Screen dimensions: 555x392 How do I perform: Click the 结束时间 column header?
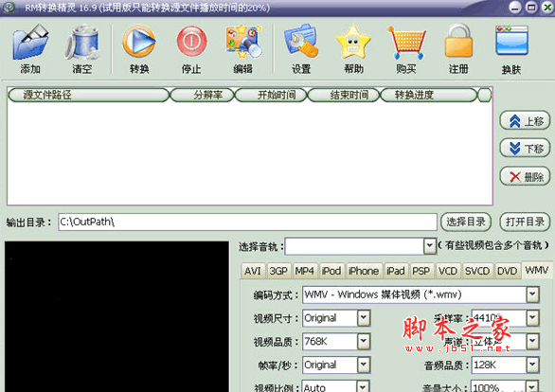coord(344,95)
